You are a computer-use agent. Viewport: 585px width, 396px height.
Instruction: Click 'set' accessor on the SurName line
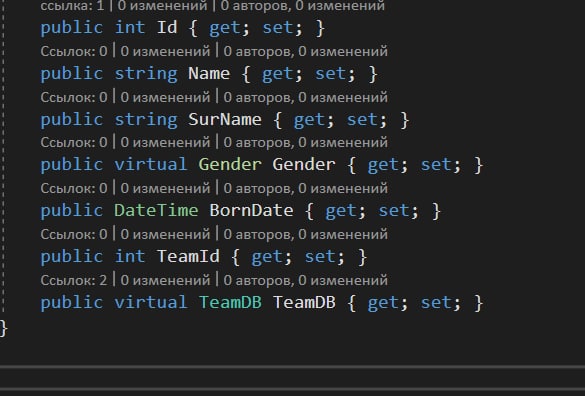(362, 119)
